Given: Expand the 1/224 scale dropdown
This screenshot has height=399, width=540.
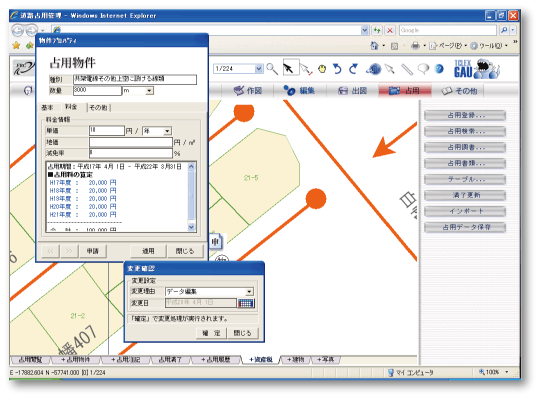Looking at the screenshot, I should (259, 69).
